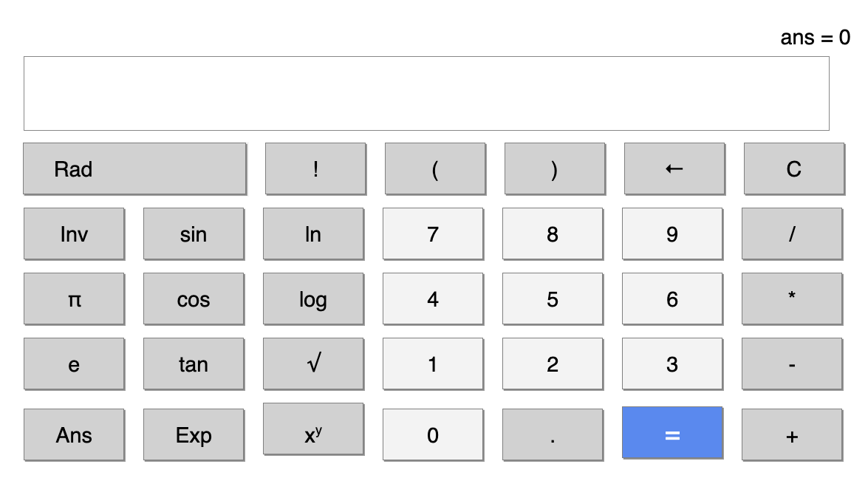This screenshot has height=498, width=868.
Task: Insert previous answer with Ans
Action: point(74,435)
